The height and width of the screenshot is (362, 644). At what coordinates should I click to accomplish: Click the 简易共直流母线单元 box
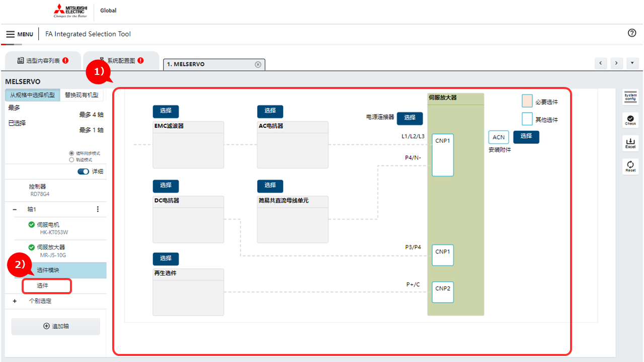[293, 219]
